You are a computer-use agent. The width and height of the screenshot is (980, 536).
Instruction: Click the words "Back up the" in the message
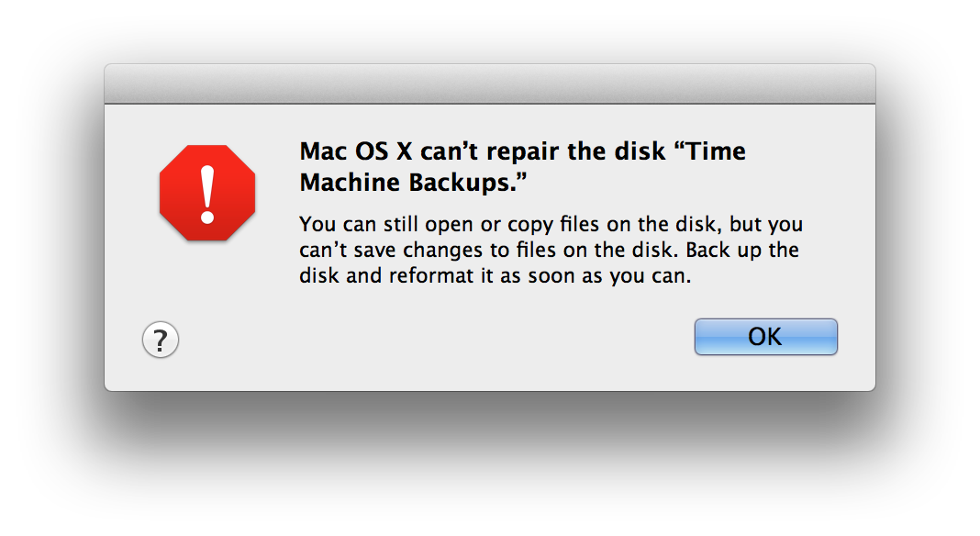coord(742,251)
